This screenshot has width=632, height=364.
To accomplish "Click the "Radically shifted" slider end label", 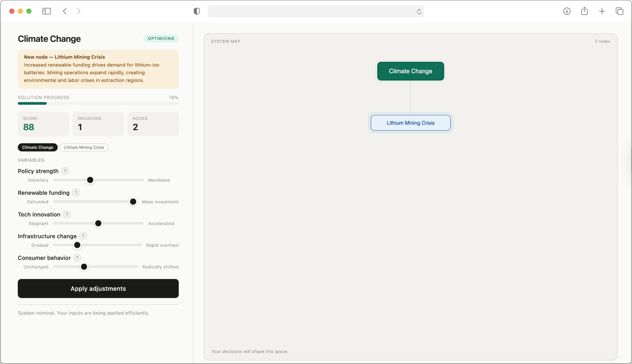I will click(160, 267).
